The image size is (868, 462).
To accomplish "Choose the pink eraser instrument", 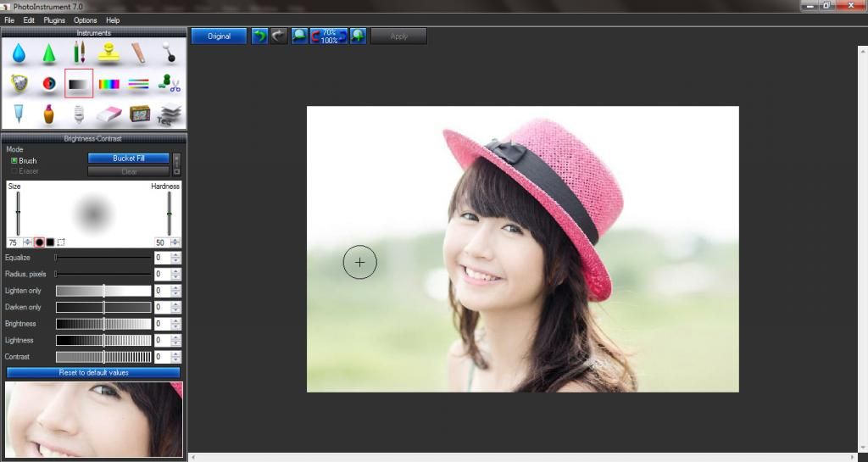I will click(x=109, y=114).
